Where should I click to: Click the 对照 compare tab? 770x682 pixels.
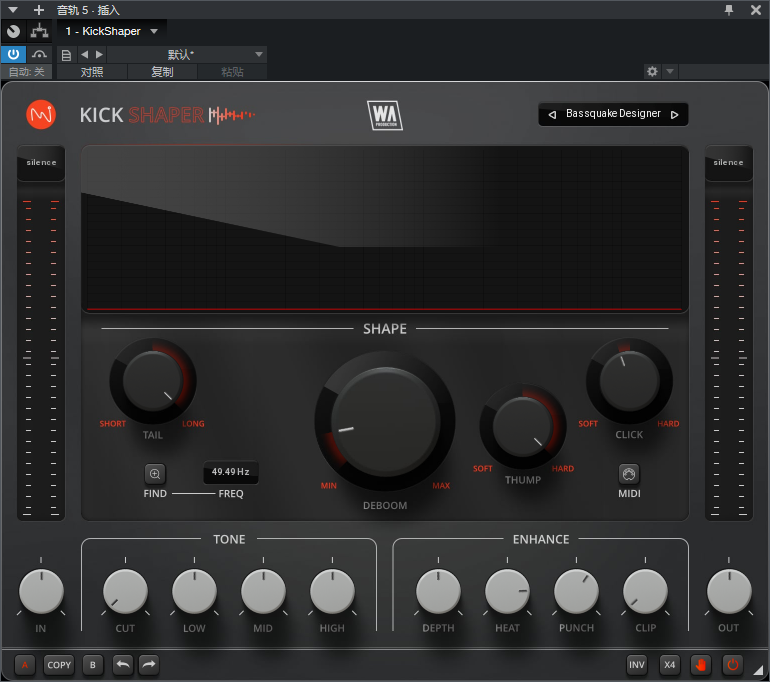(x=92, y=72)
